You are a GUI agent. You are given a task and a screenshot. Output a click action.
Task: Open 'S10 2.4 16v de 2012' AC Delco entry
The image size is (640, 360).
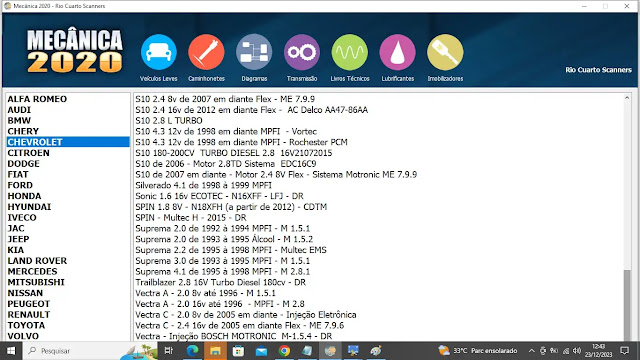[251, 110]
